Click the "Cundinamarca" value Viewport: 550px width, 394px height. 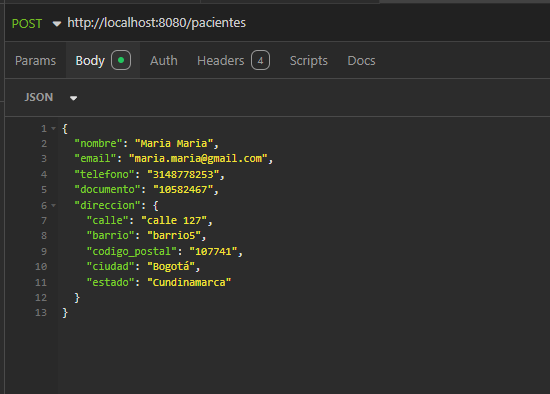[x=189, y=282]
